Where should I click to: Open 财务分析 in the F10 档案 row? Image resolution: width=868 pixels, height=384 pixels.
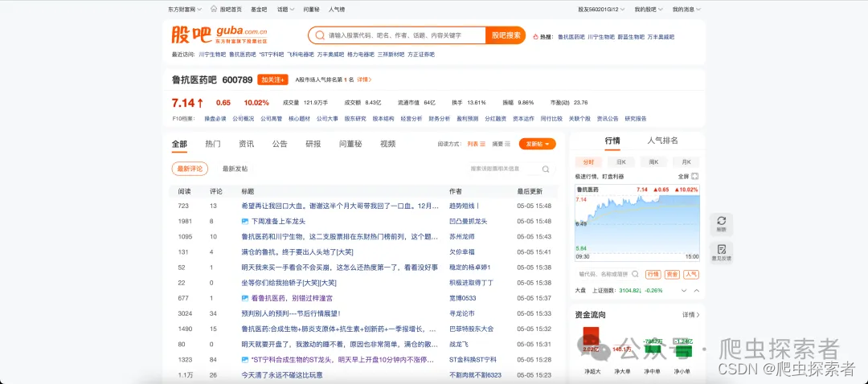click(x=440, y=118)
